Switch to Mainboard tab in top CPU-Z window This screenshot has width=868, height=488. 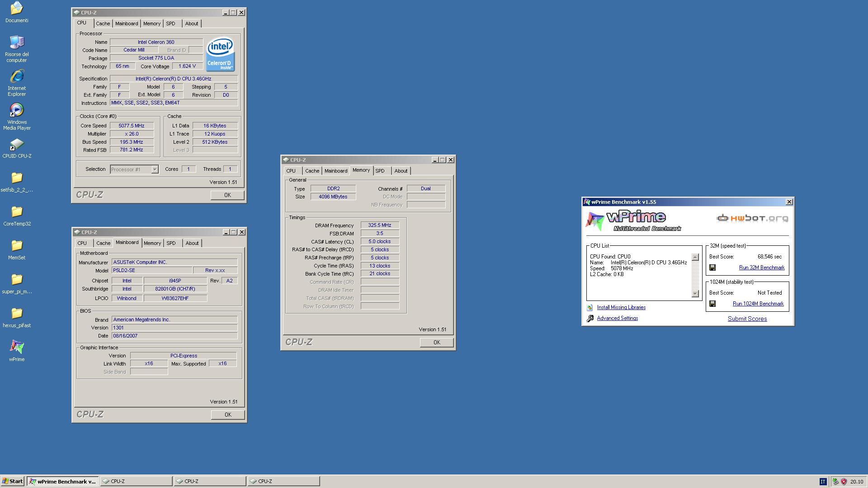coord(127,23)
